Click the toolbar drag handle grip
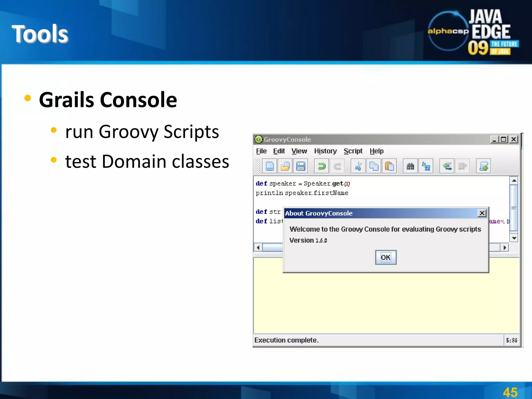 pyautogui.click(x=257, y=166)
